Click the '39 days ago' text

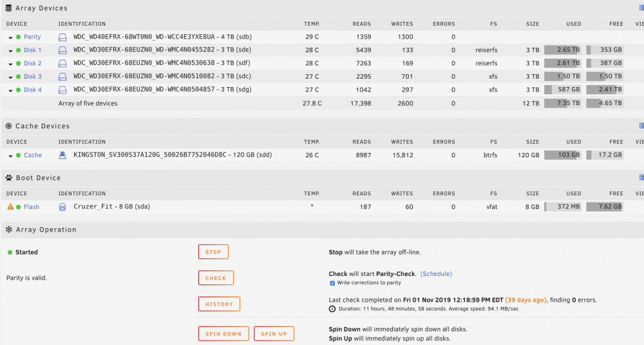[x=526, y=300]
